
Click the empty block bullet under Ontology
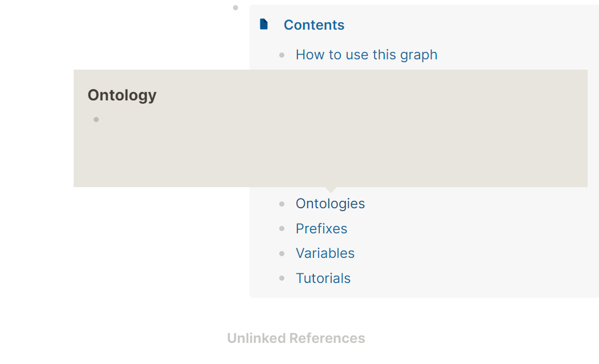tap(96, 119)
